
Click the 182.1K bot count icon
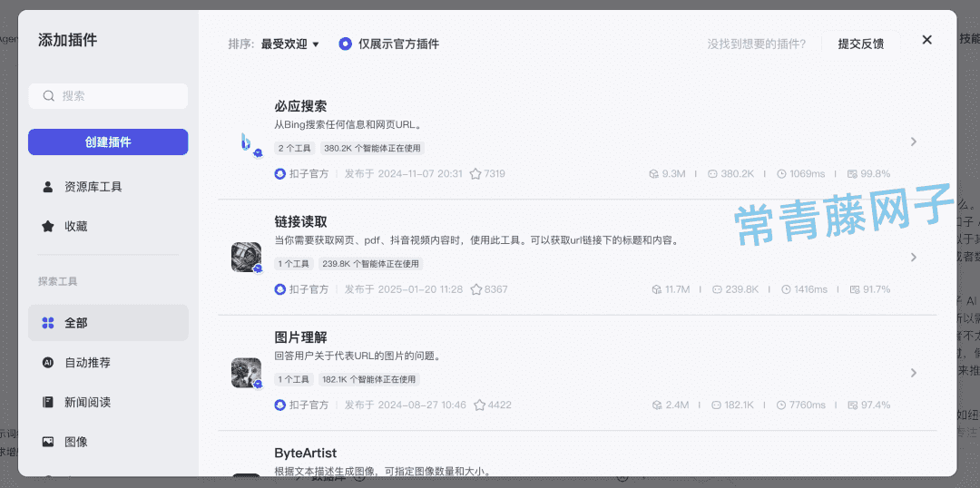point(716,405)
